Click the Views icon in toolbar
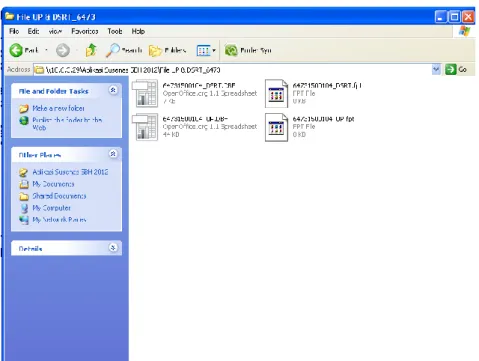 [x=203, y=51]
